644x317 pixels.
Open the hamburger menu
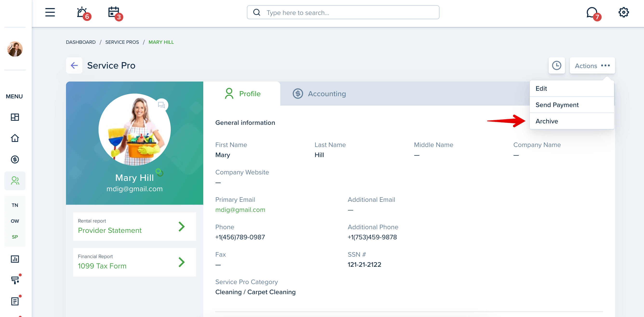50,12
